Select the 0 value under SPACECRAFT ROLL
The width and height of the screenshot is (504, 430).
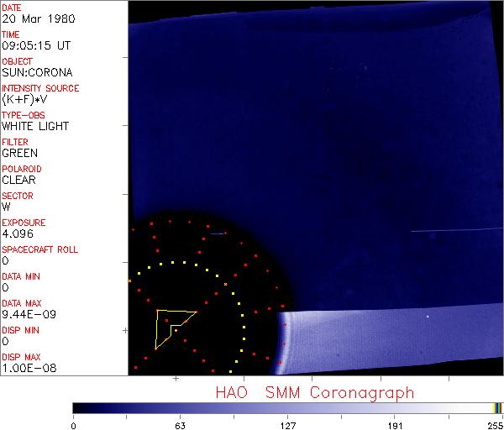(x=5, y=260)
